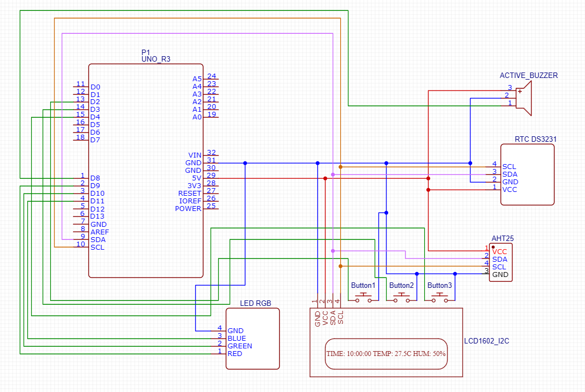This screenshot has height=392, width=585.
Task: Click the P1 designator label
Action: tap(146, 52)
